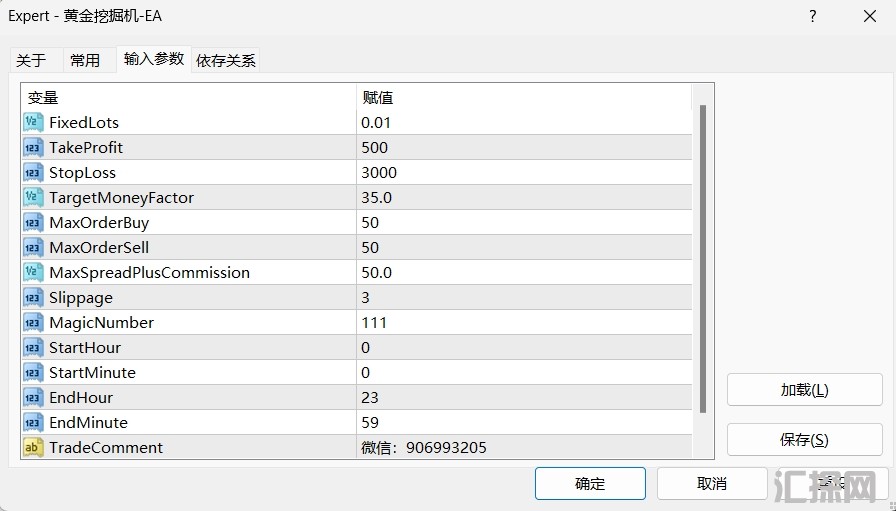Select the EndHour value 23

(x=370, y=397)
